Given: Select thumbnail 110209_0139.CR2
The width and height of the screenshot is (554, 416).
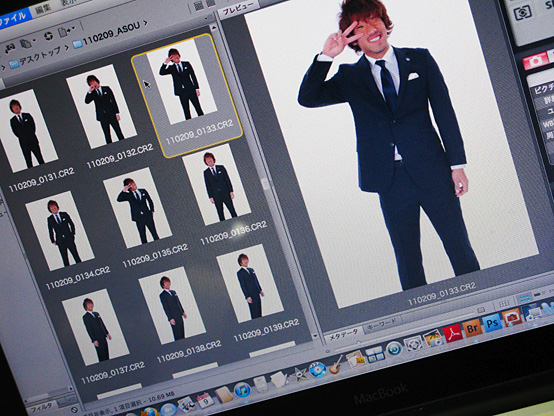Looking at the screenshot, I should tap(250, 283).
